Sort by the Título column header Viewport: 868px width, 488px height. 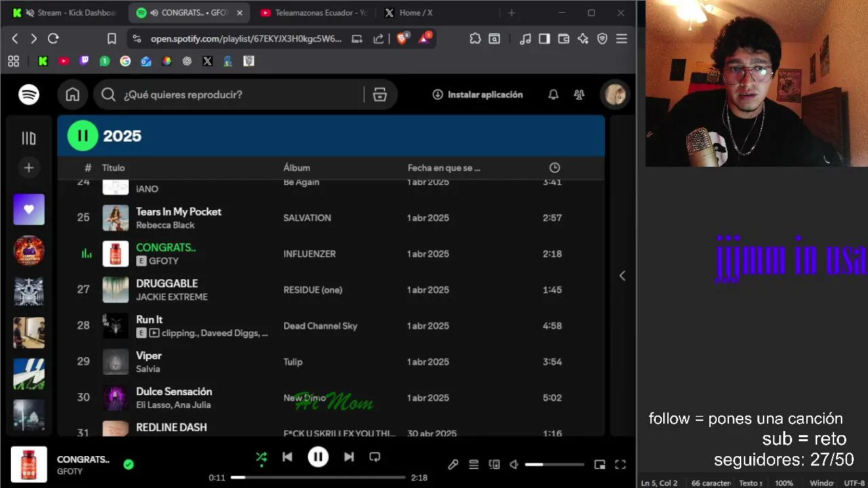[x=113, y=167]
